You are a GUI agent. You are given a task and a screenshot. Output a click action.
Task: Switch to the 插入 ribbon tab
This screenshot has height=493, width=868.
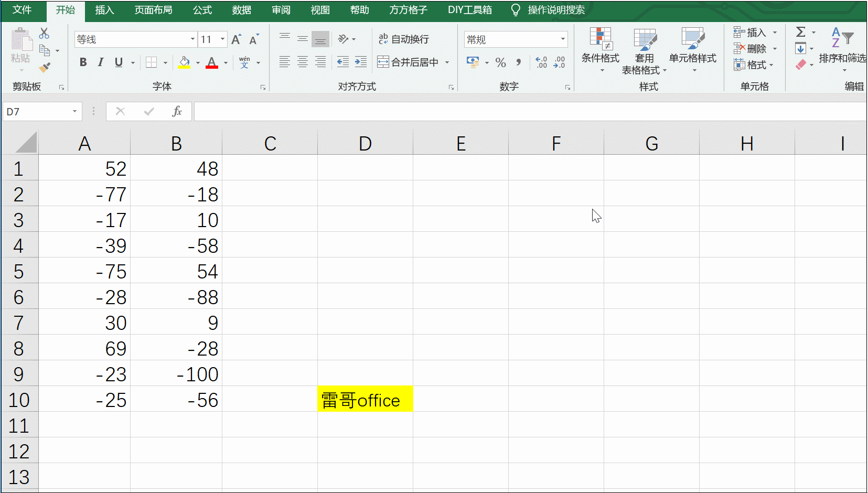click(x=104, y=10)
